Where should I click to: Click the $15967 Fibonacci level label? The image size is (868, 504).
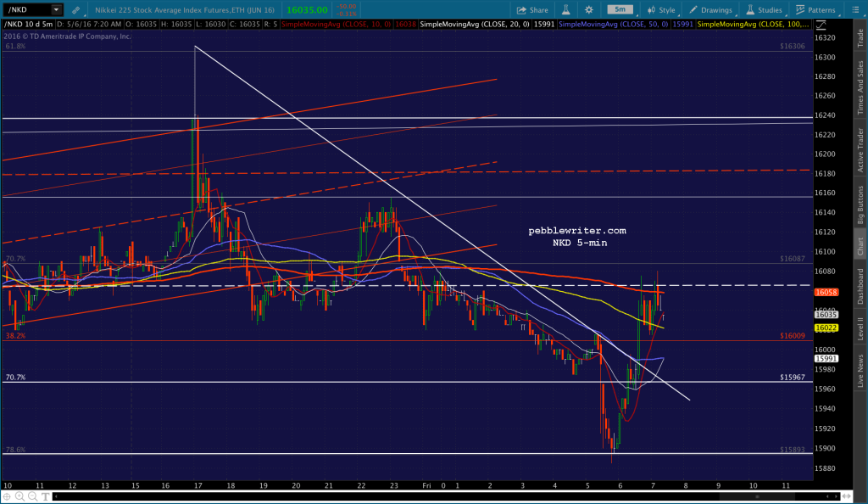tap(793, 378)
